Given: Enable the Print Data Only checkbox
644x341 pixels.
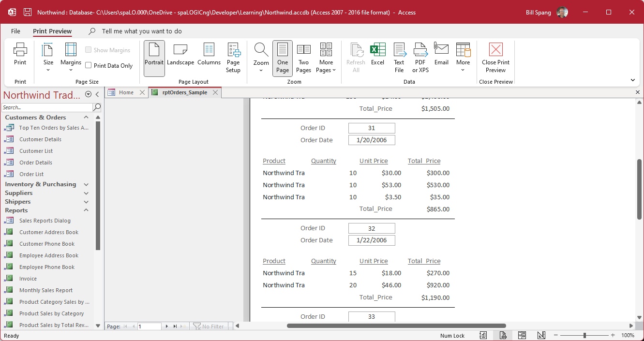Looking at the screenshot, I should (x=89, y=65).
